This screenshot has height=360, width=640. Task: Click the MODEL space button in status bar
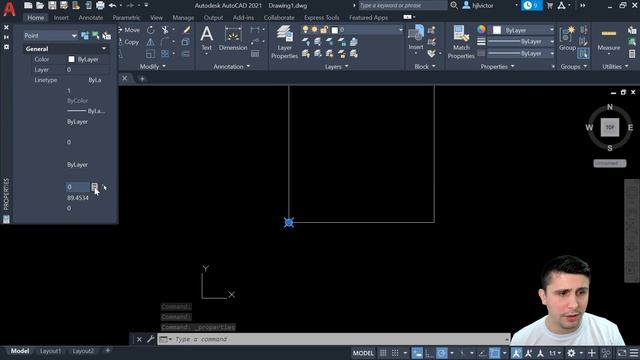click(x=363, y=353)
